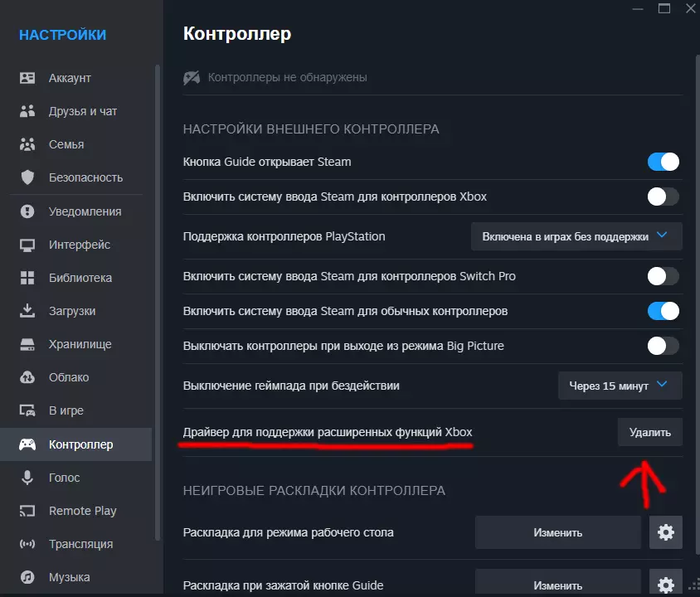Open gear settings for desktop mode layout
This screenshot has width=700, height=597.
point(665,532)
